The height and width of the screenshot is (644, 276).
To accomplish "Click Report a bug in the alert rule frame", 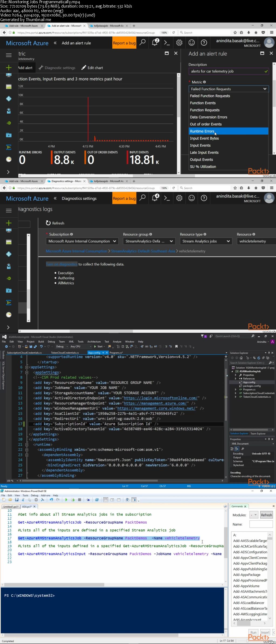I will (x=124, y=43).
